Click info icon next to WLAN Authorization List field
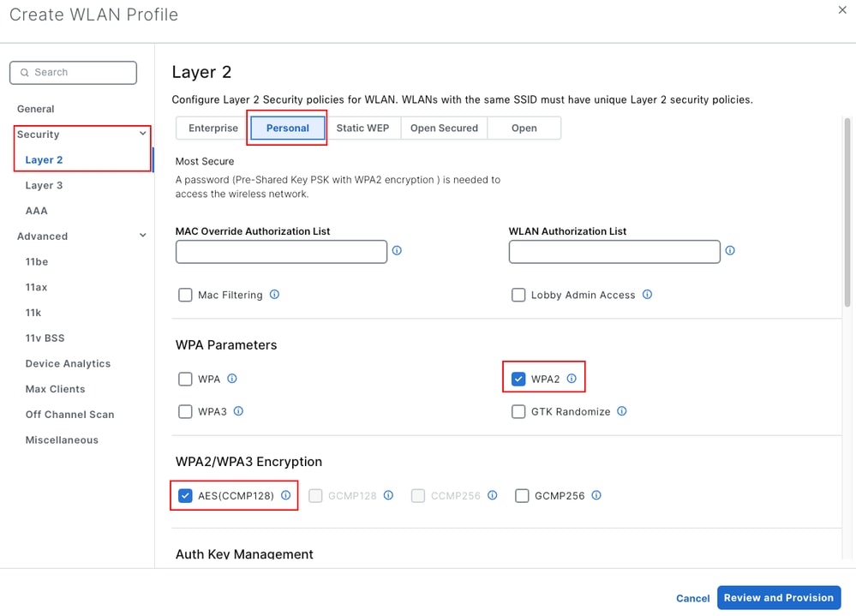 [730, 250]
